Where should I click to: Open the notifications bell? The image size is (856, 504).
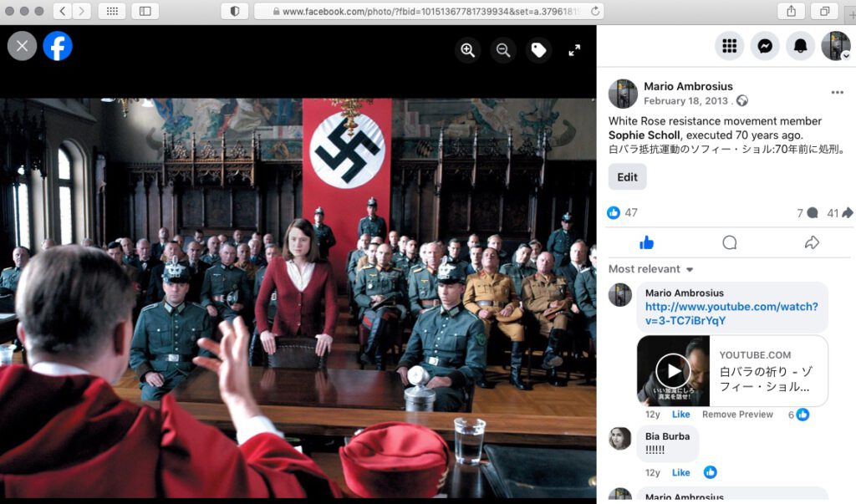(800, 46)
